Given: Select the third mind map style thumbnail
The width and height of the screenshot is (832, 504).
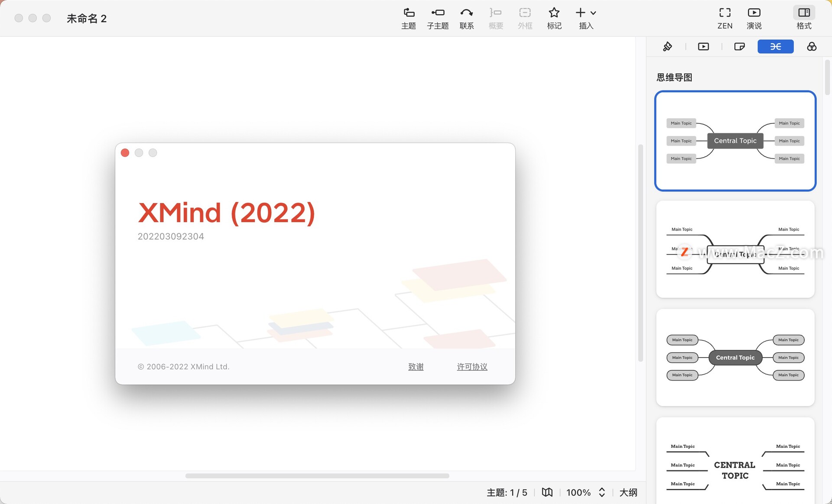Looking at the screenshot, I should pos(735,357).
